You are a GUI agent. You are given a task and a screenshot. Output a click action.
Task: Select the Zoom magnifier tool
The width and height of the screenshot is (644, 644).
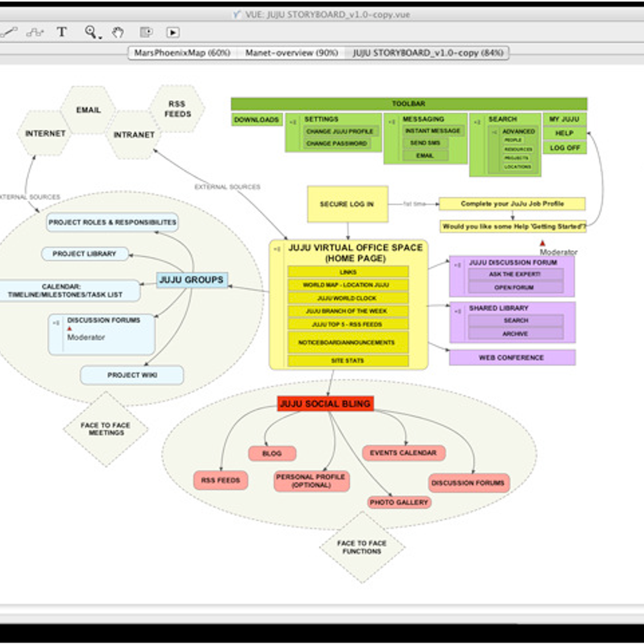click(90, 31)
